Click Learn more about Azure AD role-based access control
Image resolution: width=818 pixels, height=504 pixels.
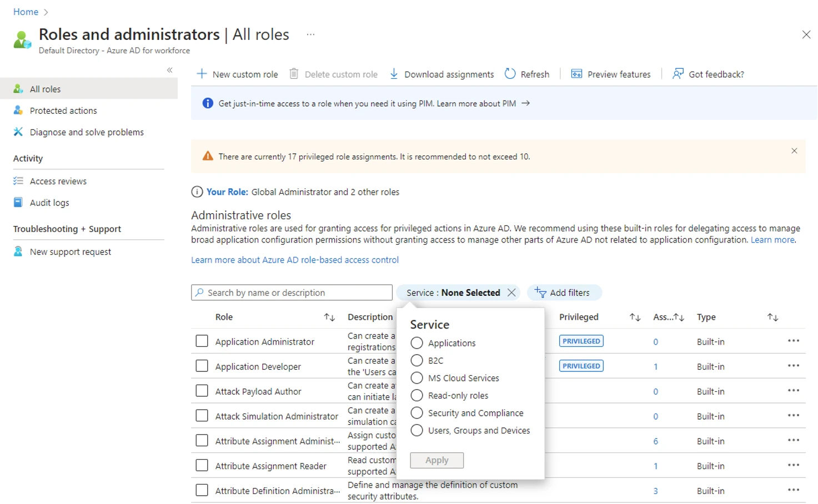tap(295, 260)
